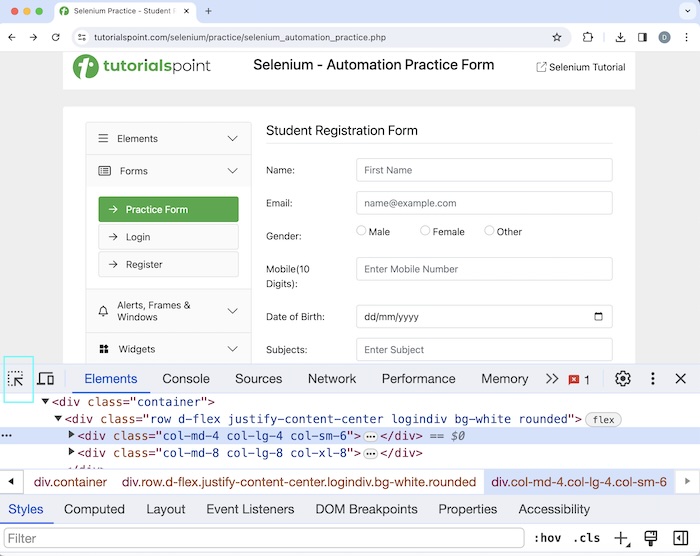Screen dimensions: 700x556
Task: Open DevTools three-dot customize menu
Action: (652, 379)
